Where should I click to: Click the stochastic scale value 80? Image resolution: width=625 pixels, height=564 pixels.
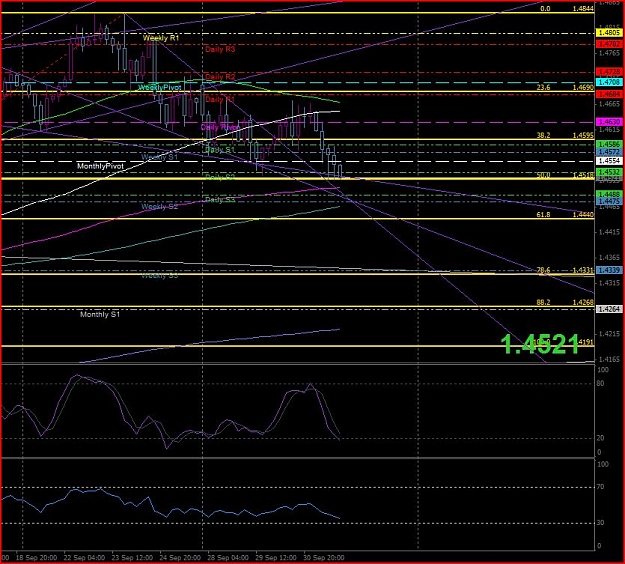pos(602,383)
